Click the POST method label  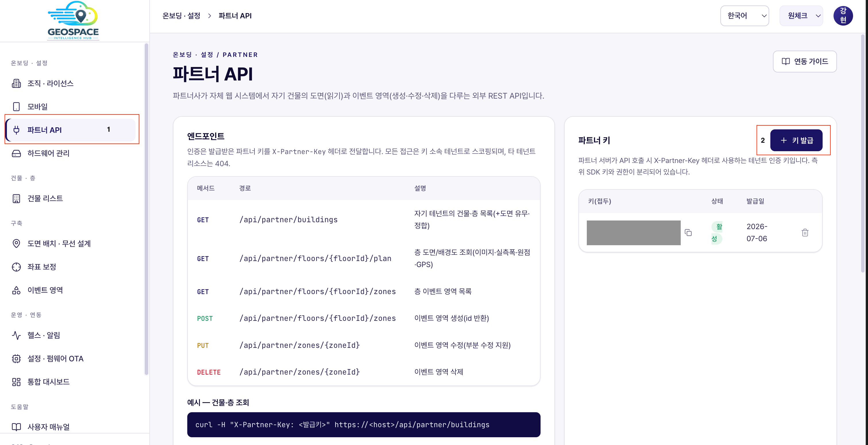[x=205, y=319]
